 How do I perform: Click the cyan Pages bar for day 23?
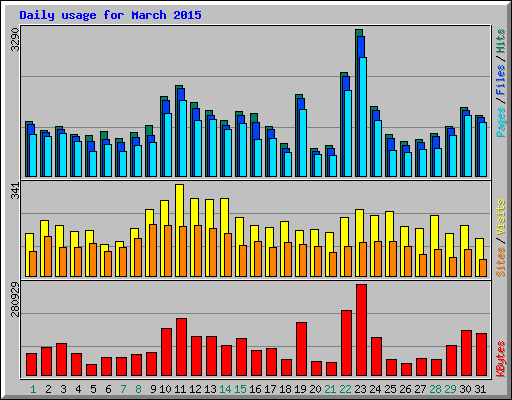(x=363, y=117)
